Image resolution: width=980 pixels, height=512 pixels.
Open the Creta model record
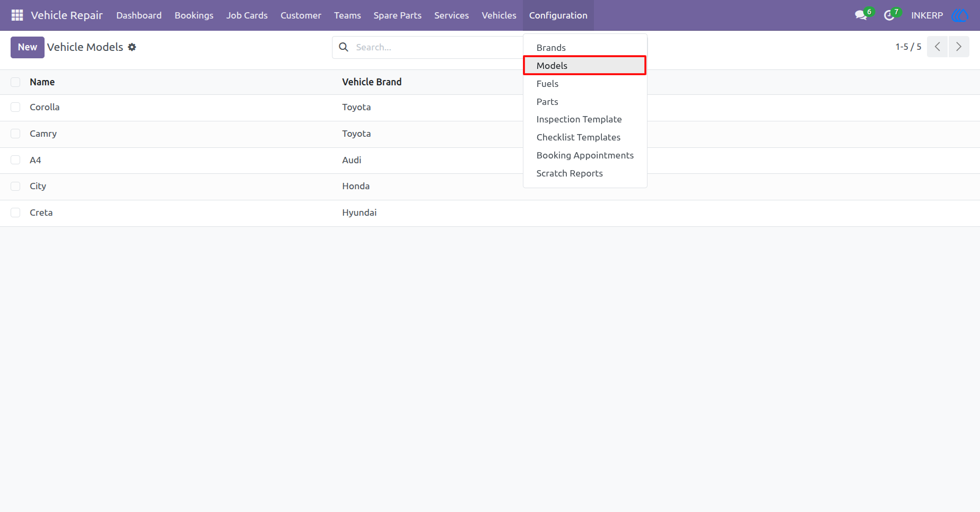click(x=41, y=213)
